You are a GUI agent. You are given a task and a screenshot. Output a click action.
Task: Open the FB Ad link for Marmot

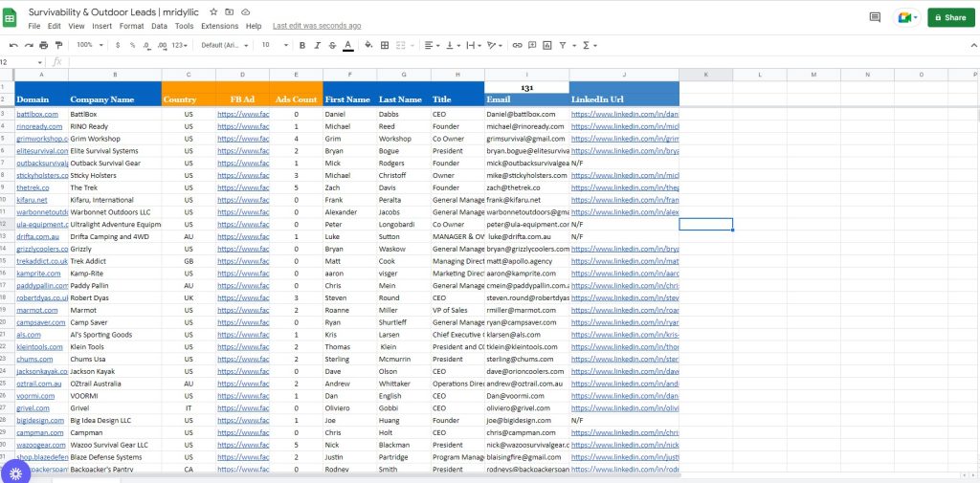click(x=243, y=310)
